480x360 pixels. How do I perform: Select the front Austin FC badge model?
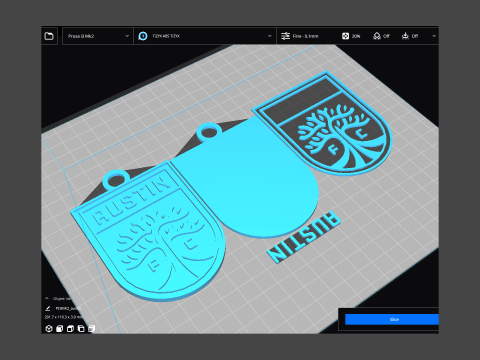click(x=147, y=233)
